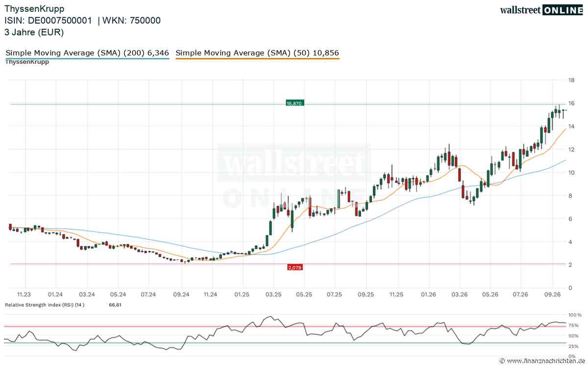The height and width of the screenshot is (368, 588).
Task: Click the price axis label 6
Action: coord(570,218)
